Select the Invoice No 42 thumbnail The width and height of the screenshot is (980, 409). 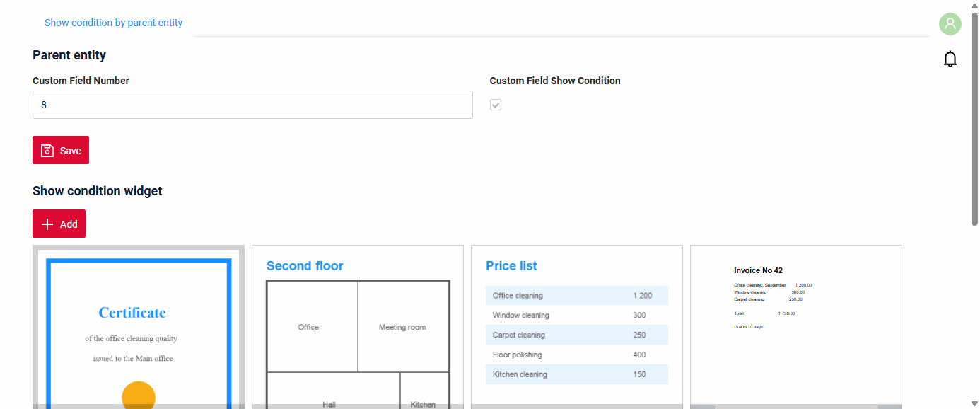796,327
